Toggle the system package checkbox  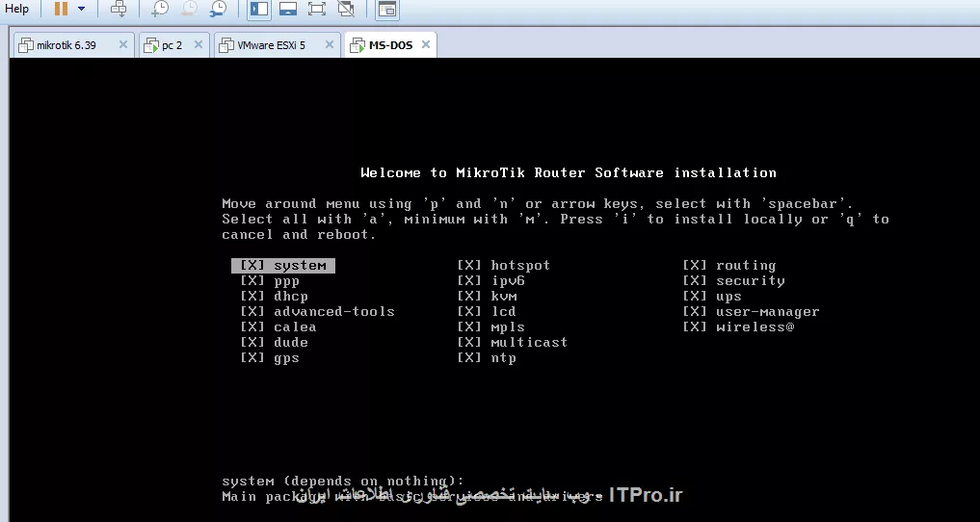click(252, 266)
